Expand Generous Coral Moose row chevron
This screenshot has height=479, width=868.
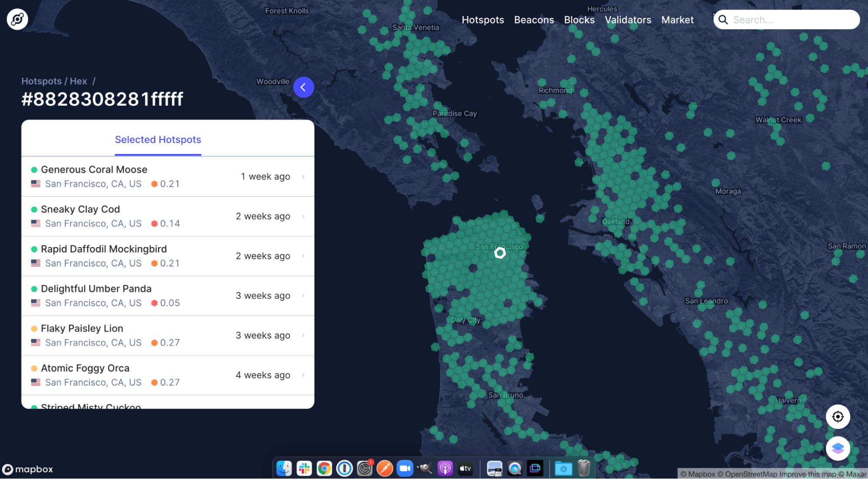coord(303,177)
